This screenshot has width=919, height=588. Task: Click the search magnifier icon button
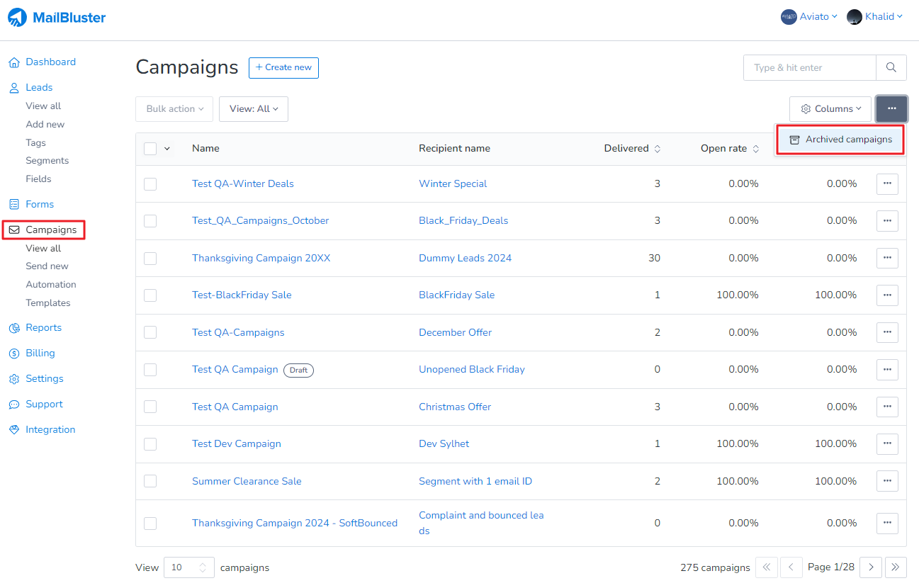click(x=891, y=68)
